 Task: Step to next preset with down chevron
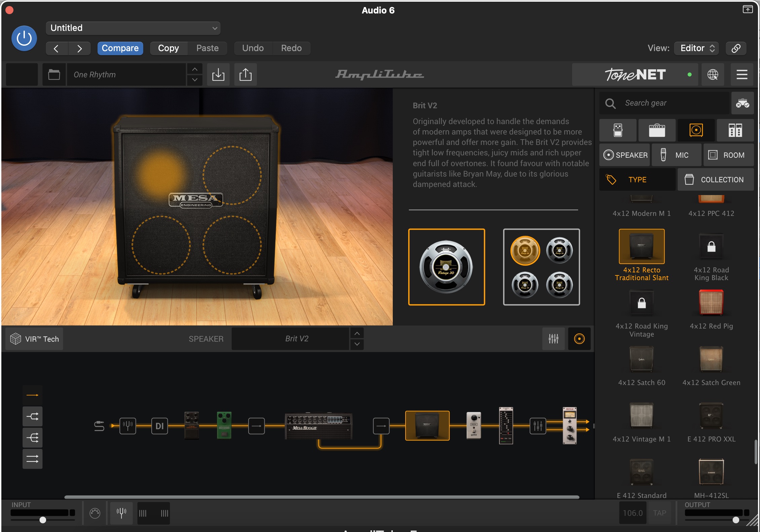[195, 80]
